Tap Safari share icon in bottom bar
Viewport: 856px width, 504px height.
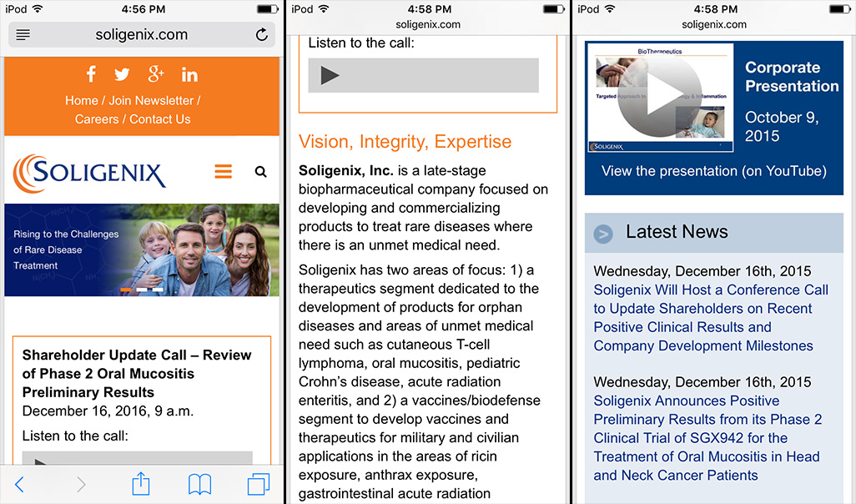click(141, 484)
